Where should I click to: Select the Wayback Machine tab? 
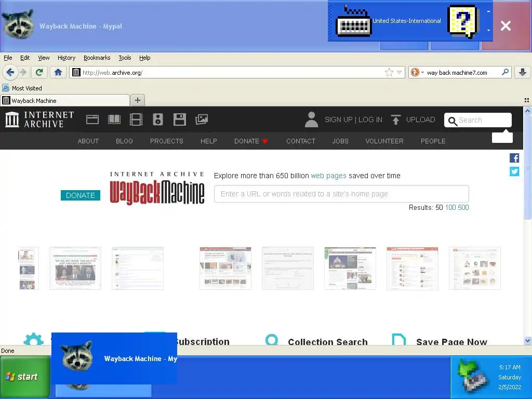[x=65, y=100]
